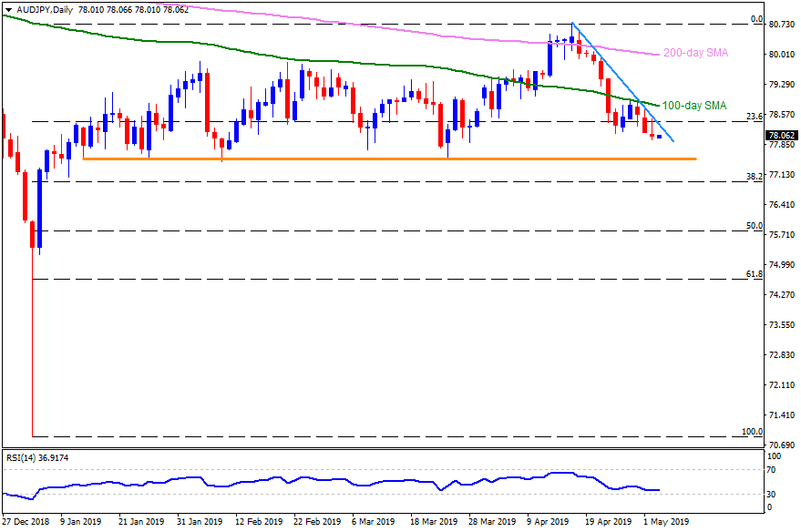This screenshot has height=532, width=801.
Task: Select the 100-day SMA text label
Action: (693, 106)
